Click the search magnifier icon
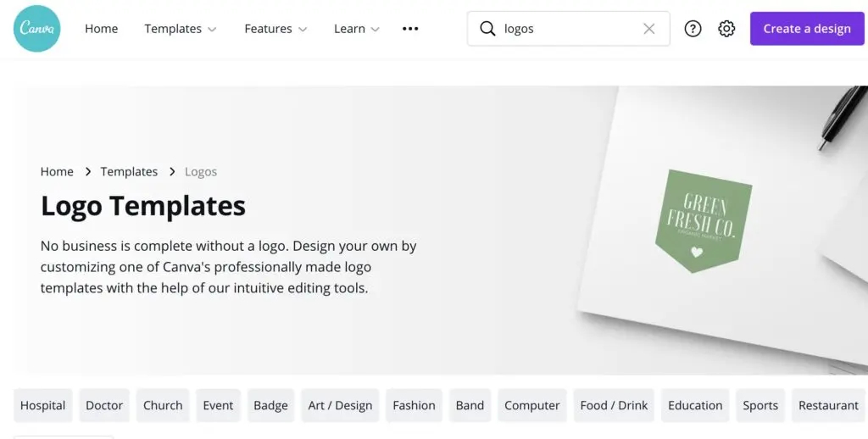This screenshot has height=439, width=868. point(487,29)
